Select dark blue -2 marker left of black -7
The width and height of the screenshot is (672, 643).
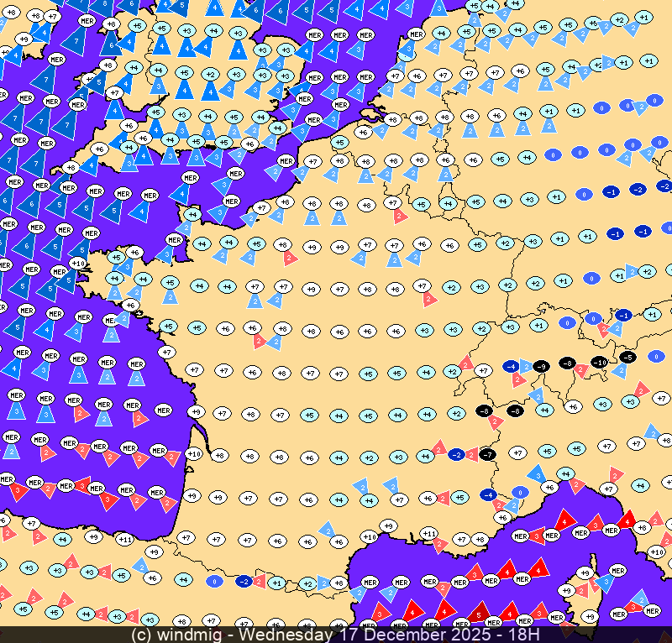(x=456, y=454)
